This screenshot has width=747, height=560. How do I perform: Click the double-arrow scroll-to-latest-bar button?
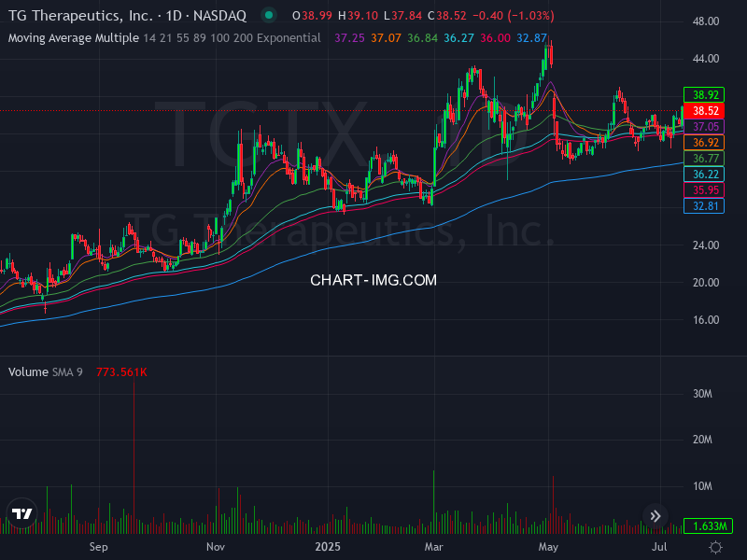tap(655, 515)
